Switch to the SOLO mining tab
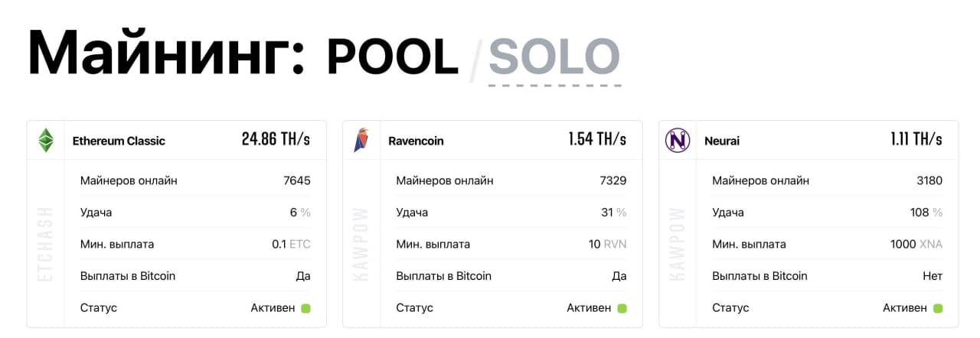Image resolution: width=980 pixels, height=338 pixels. (554, 57)
